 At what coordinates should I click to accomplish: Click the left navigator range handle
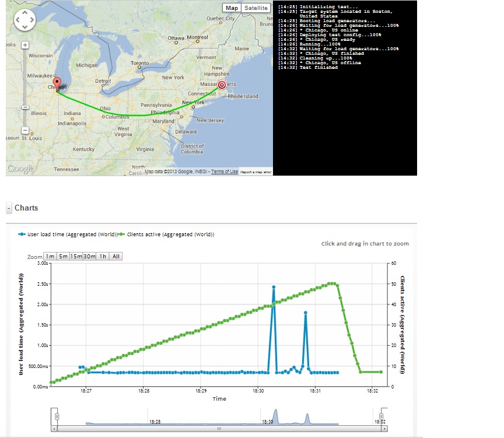point(57,416)
